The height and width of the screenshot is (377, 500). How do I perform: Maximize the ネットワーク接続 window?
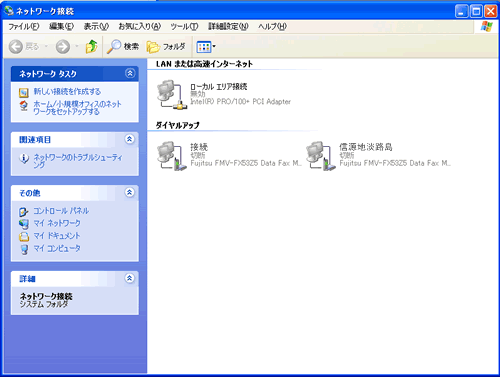(476, 12)
